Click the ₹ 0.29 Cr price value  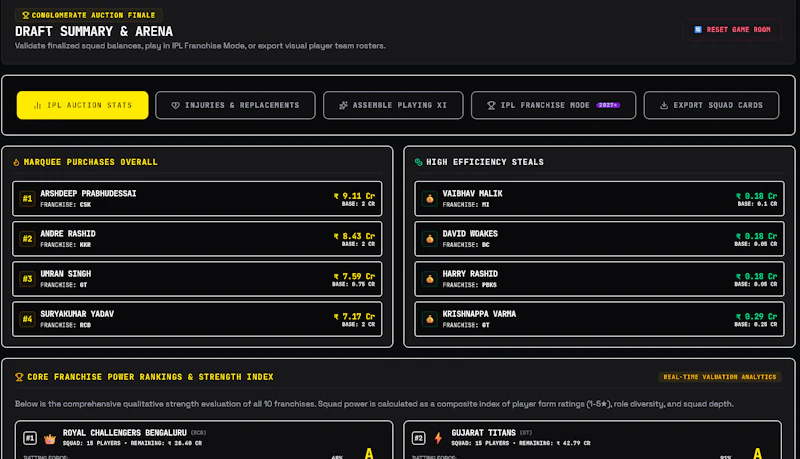756,317
